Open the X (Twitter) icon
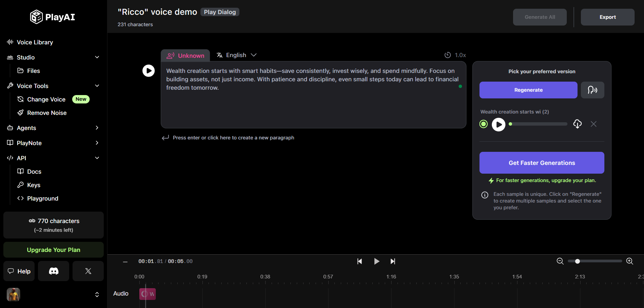644x308 pixels. pos(88,271)
